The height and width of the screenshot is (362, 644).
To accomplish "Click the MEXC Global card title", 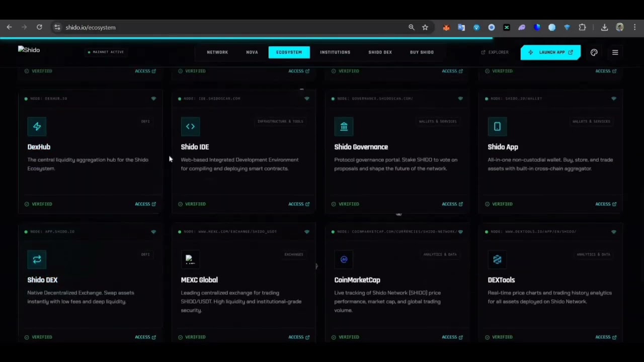I will (x=199, y=280).
